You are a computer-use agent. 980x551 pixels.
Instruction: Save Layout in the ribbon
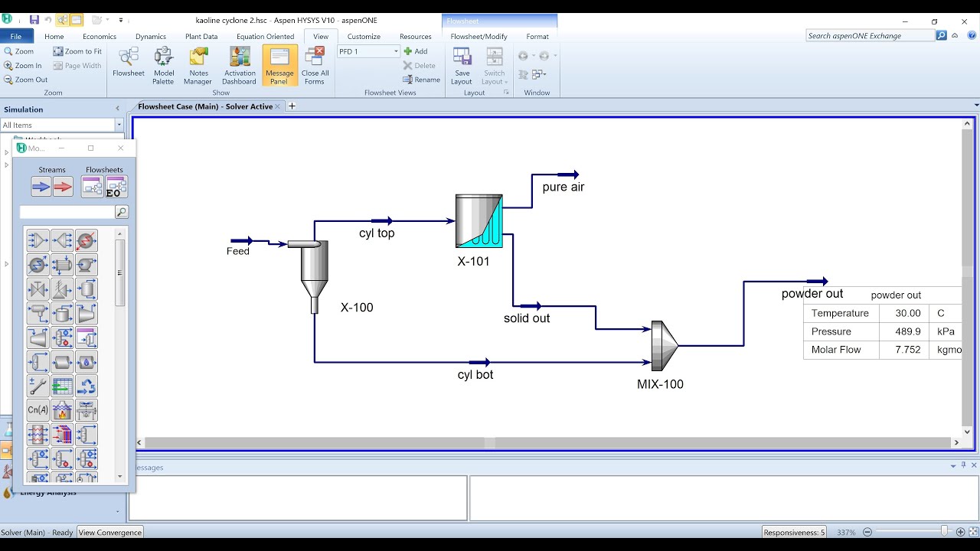462,66
